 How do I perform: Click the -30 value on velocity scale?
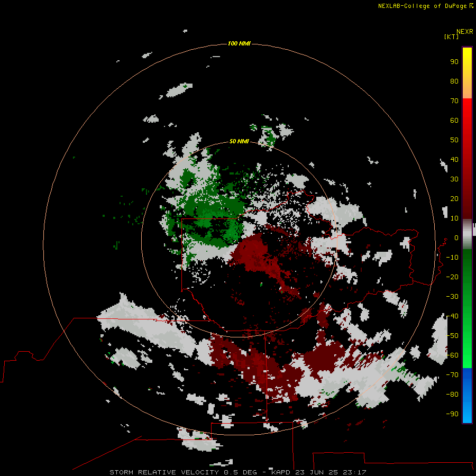[452, 297]
